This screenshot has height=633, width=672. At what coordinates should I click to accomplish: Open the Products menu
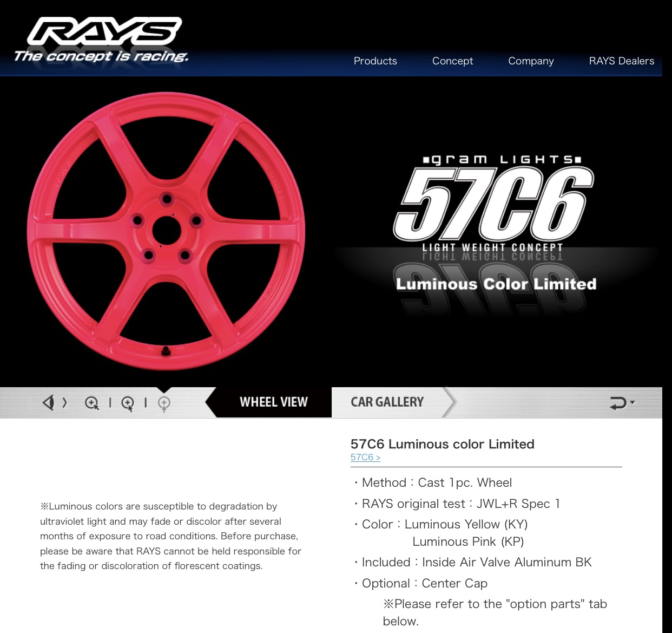(375, 61)
